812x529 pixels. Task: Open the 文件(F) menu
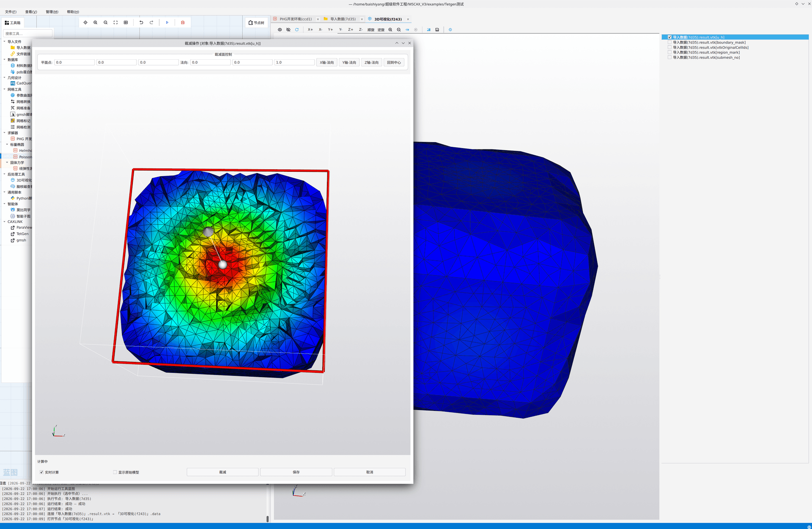coord(11,12)
